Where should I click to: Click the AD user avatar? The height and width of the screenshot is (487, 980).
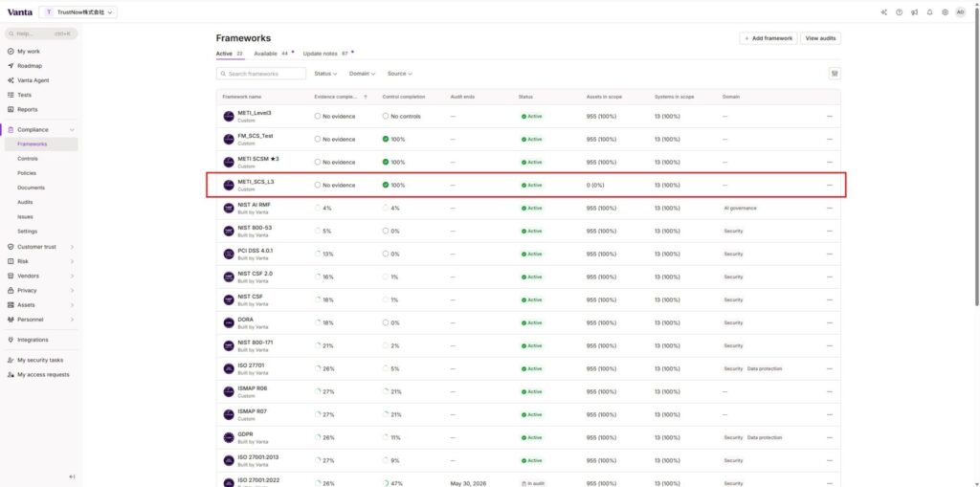point(960,12)
